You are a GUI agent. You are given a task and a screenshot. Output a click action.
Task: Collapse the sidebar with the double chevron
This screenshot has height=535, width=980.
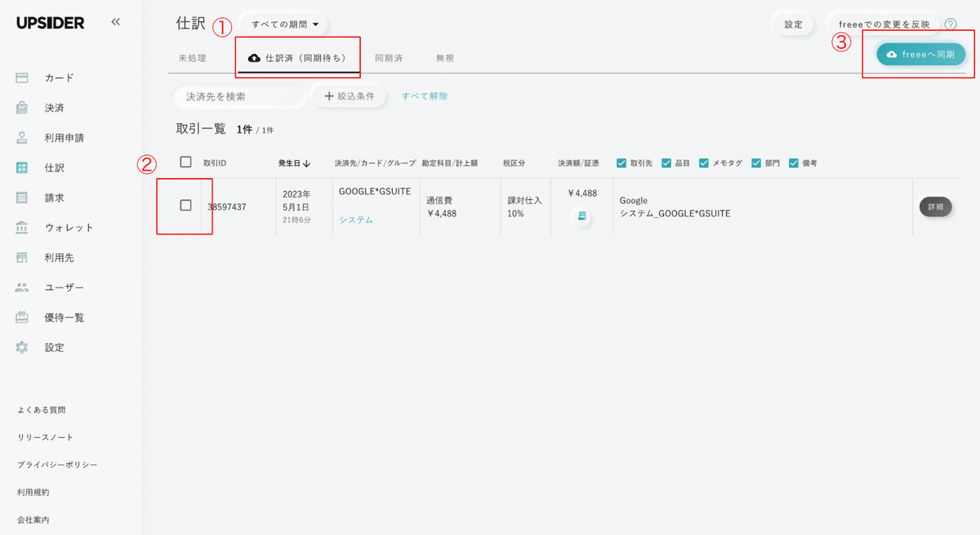tap(115, 22)
